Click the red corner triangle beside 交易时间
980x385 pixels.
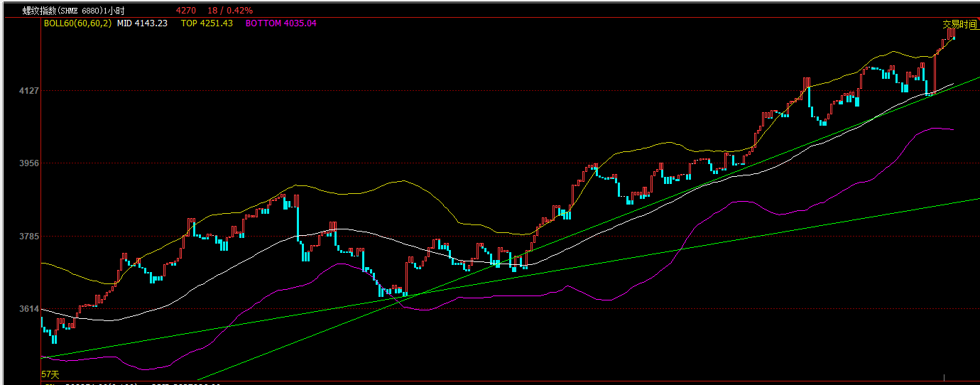coord(976,20)
